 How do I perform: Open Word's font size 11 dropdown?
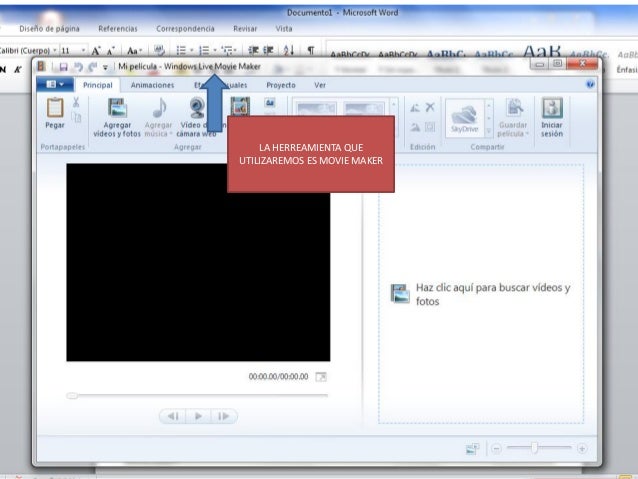point(83,50)
